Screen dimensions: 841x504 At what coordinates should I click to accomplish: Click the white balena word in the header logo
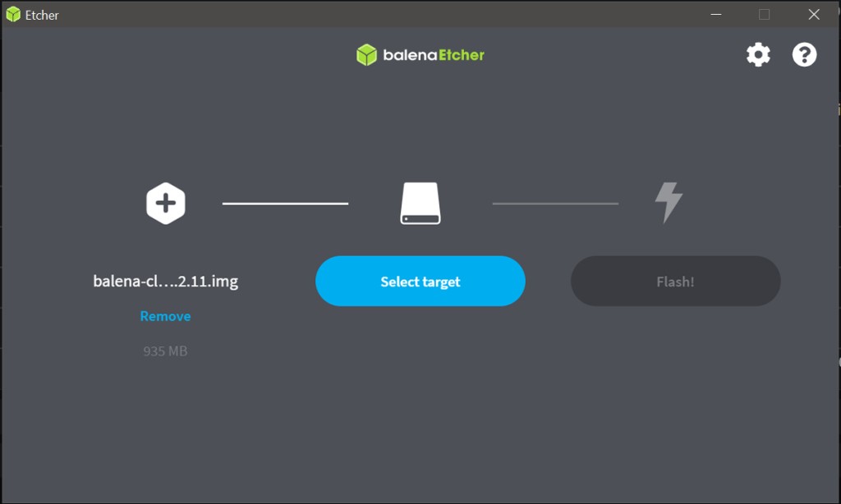410,55
